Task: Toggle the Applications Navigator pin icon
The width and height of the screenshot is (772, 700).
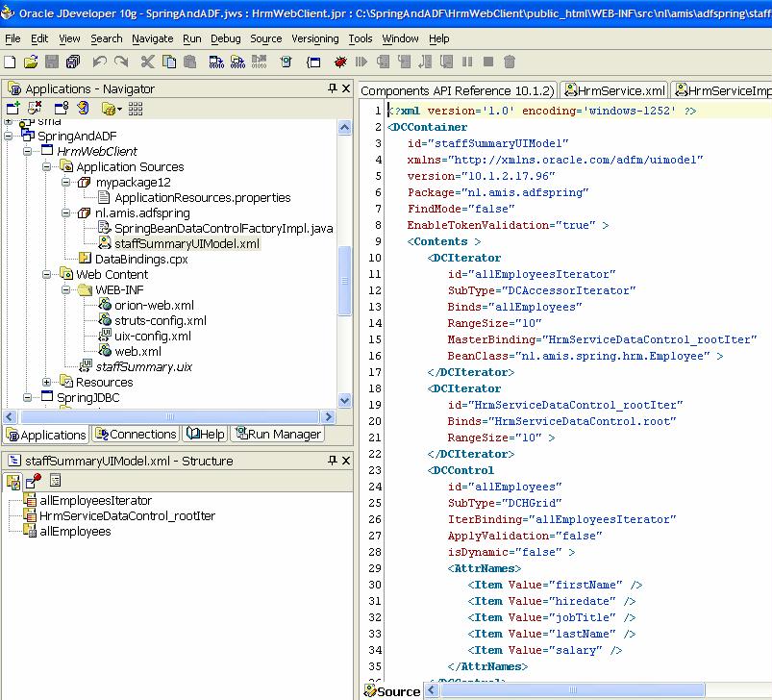Action: tap(333, 88)
